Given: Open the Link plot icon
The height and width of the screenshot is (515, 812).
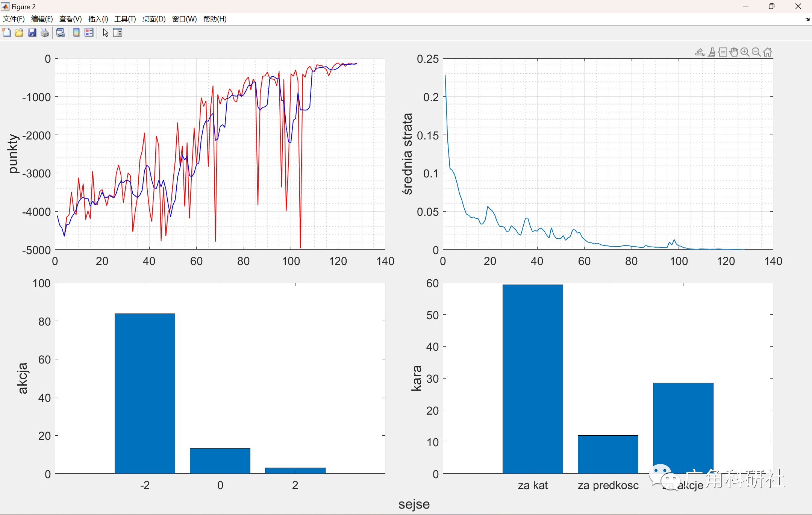Looking at the screenshot, I should coord(60,33).
